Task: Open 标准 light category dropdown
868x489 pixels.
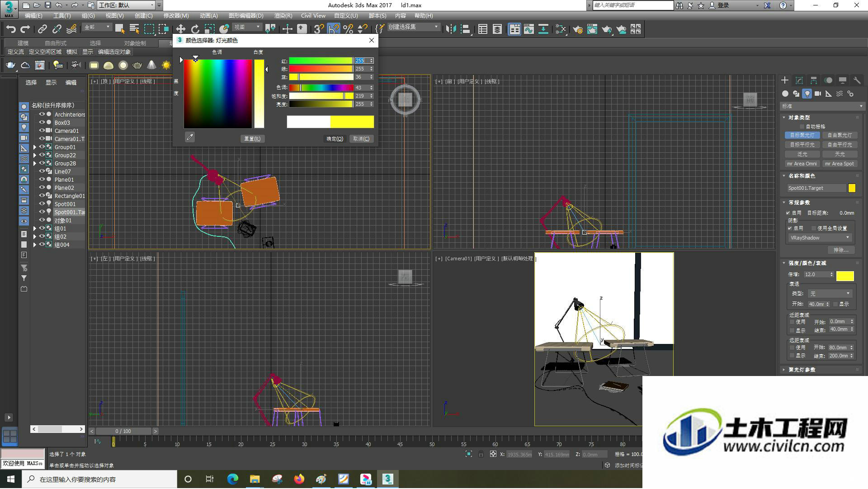Action: (822, 106)
